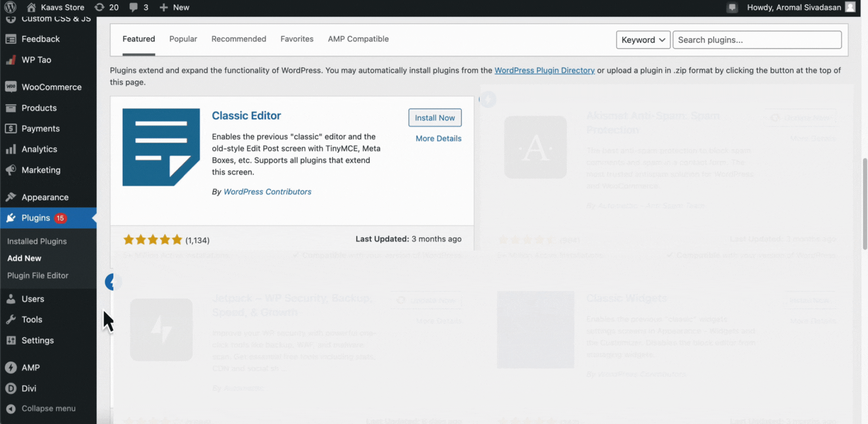Viewport: 868px width, 424px height.
Task: Click the Tools wrench icon
Action: 11,319
